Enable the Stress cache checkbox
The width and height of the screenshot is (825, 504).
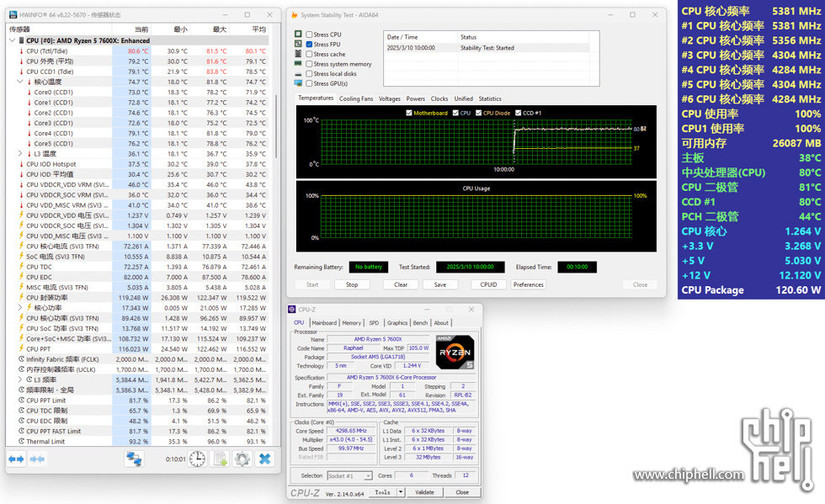click(x=310, y=54)
